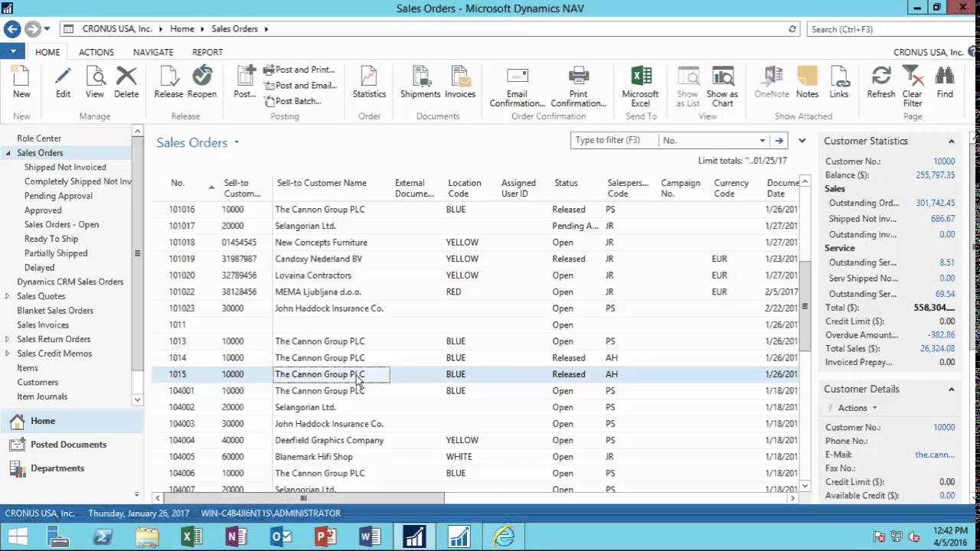This screenshot has width=980, height=551.
Task: Switch to the ACTIONS ribbon tab
Action: tap(96, 52)
